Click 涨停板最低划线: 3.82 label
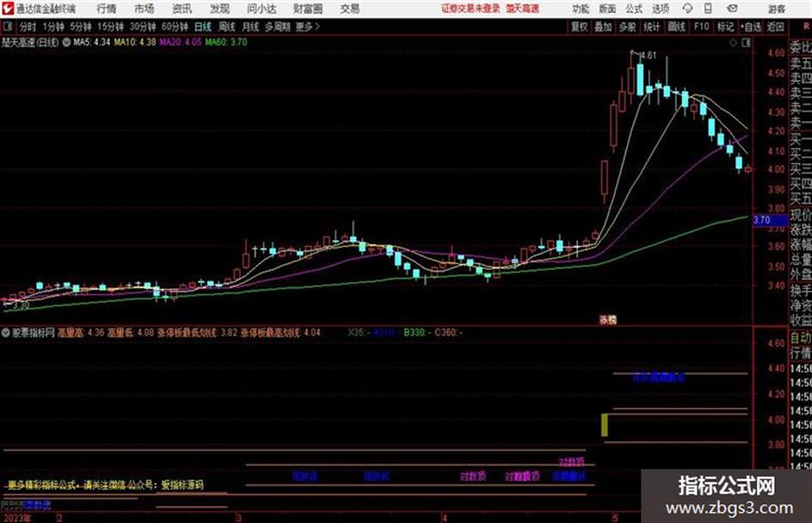The height and width of the screenshot is (523, 812). 198,332
